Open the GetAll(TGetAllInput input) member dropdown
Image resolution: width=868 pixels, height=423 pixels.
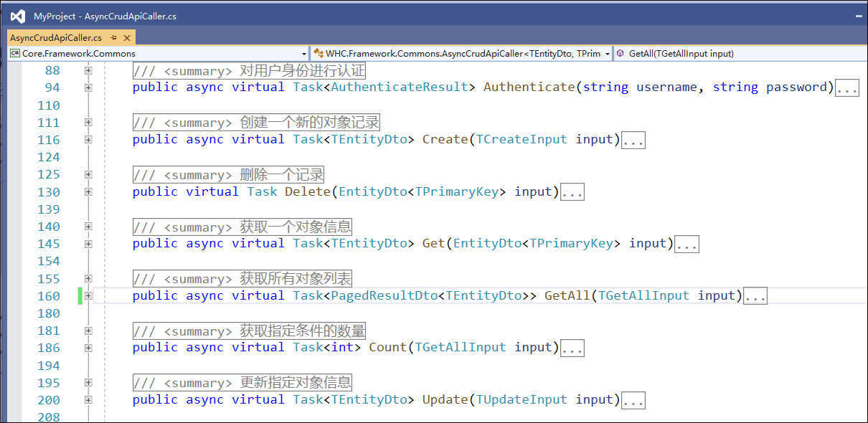click(739, 53)
